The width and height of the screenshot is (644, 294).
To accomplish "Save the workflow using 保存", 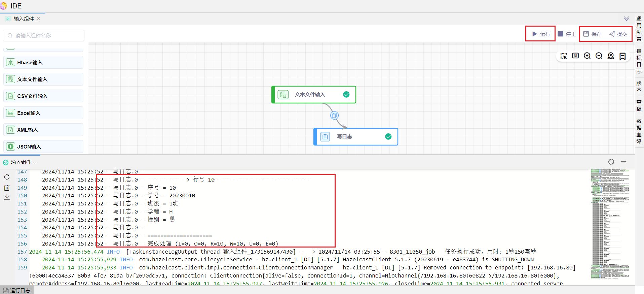I will [593, 34].
